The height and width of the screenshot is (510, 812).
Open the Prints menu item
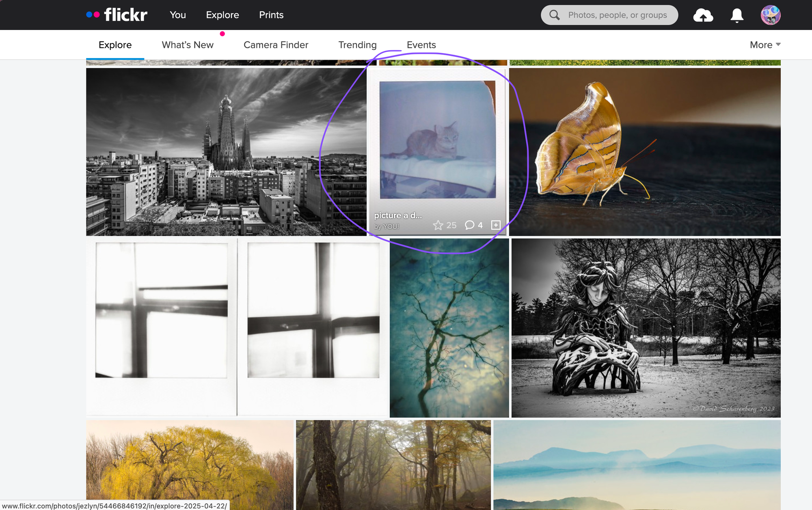point(271,15)
